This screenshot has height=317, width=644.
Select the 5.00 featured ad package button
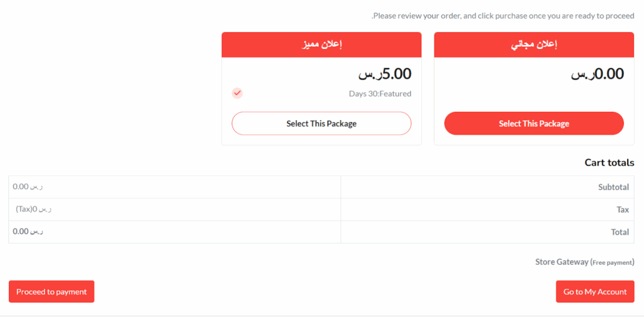(x=321, y=123)
